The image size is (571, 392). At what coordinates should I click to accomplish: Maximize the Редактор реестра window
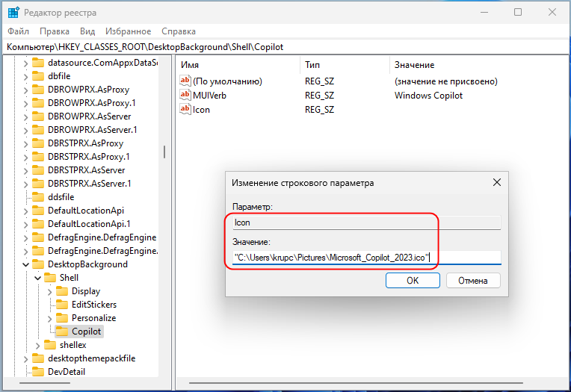point(517,13)
